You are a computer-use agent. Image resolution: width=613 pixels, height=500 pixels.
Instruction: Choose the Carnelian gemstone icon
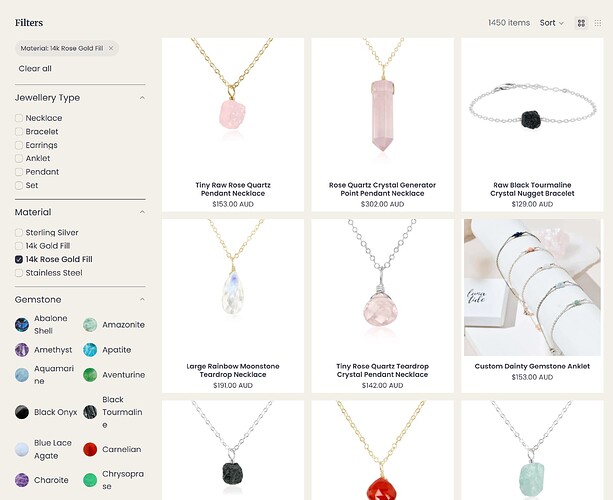[90, 450]
